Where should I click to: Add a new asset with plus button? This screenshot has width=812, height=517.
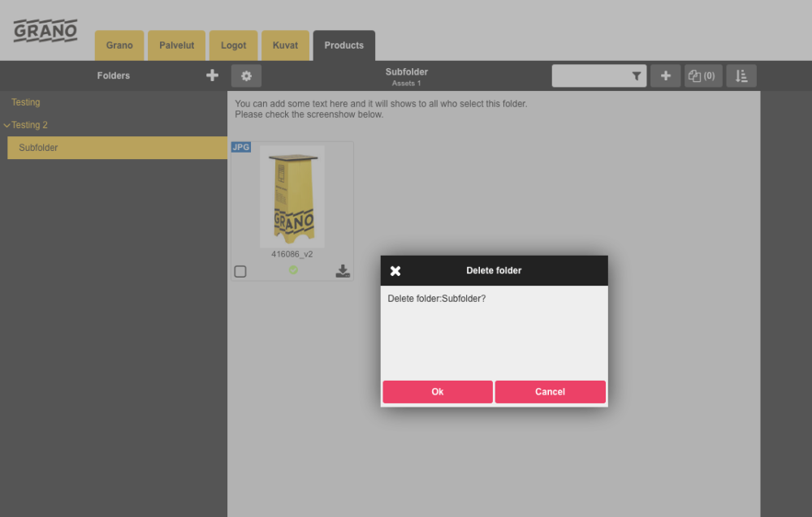click(666, 76)
